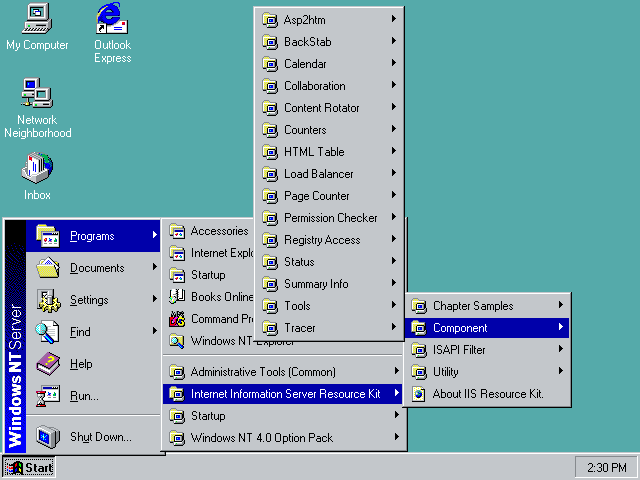Click the Windows NT Explorer icon
The image size is (640, 480).
[x=177, y=341]
